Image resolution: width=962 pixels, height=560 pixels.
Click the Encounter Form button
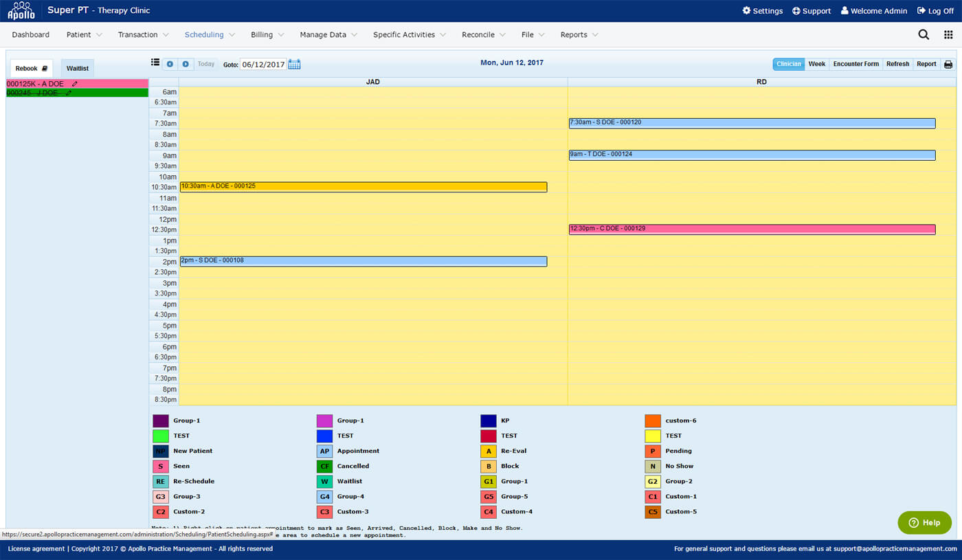(x=855, y=64)
